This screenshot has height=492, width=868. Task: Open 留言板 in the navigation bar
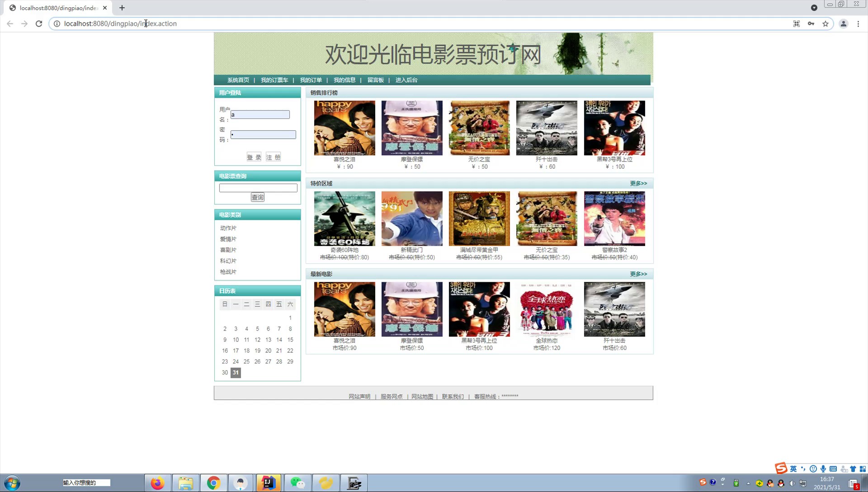coord(376,80)
